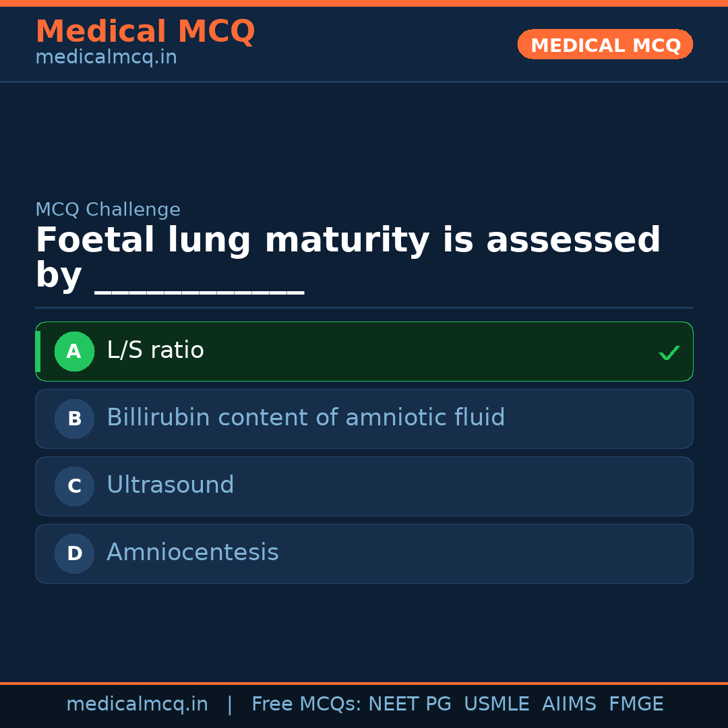Click "USMLE" in the footer
The image size is (728, 728).
tap(496, 704)
